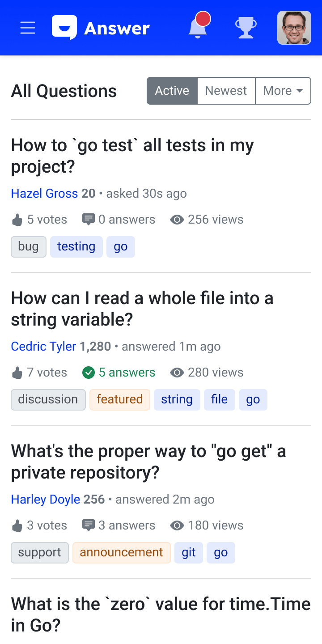Open the announcement tag
Viewport: 322px width, 644px height.
tap(121, 552)
